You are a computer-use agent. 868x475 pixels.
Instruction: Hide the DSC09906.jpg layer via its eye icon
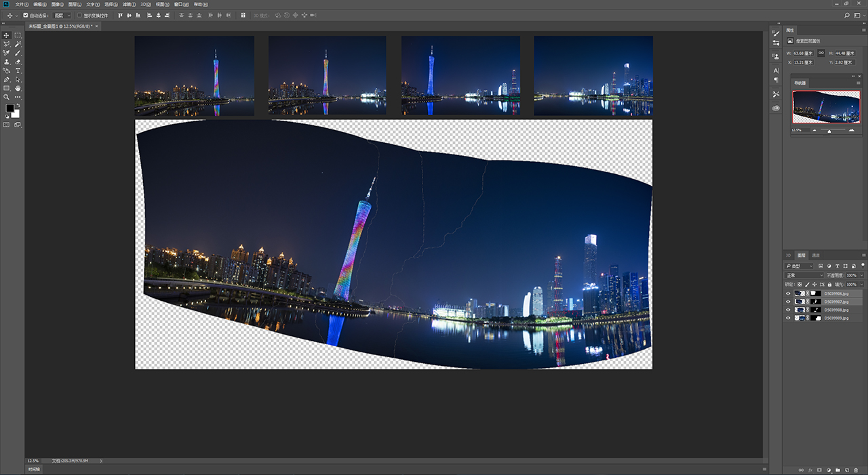(788, 293)
